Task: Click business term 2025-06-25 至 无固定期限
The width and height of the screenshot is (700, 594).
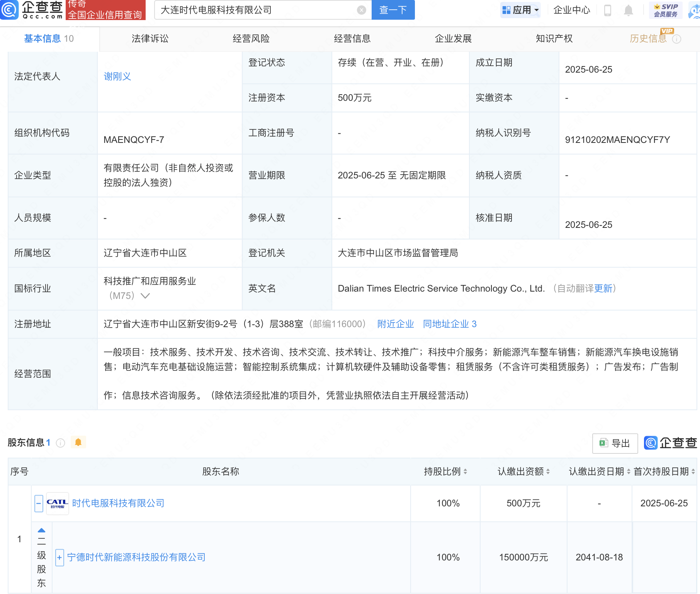Action: tap(392, 175)
